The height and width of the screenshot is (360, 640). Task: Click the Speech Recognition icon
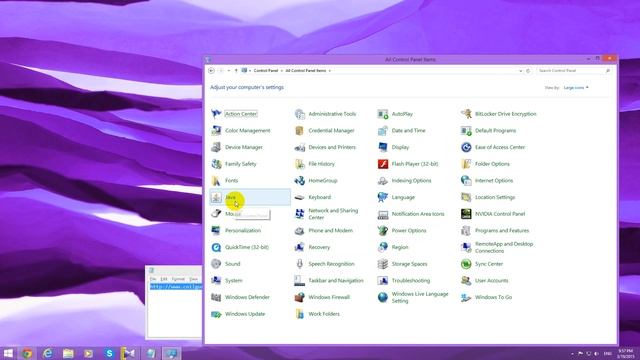point(300,264)
